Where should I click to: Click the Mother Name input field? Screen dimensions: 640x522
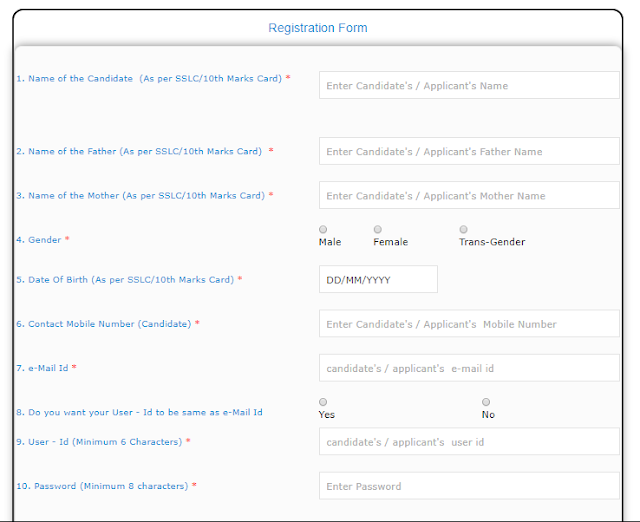[469, 195]
